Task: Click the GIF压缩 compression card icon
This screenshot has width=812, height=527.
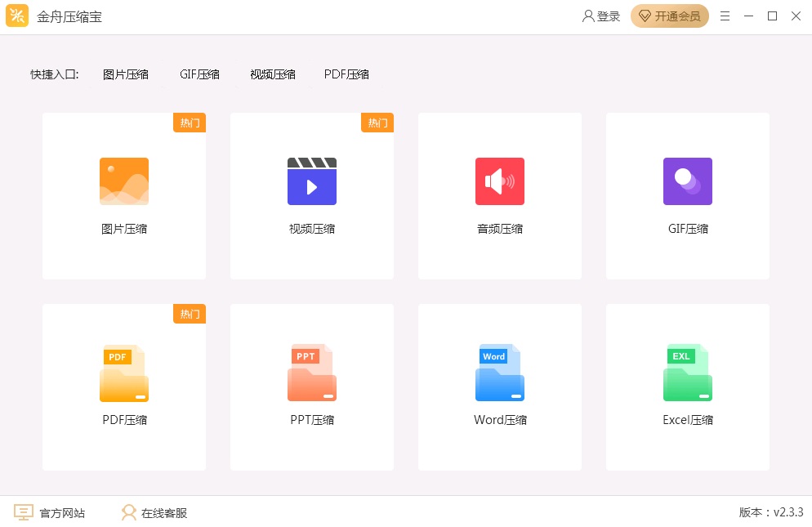Action: click(x=687, y=181)
